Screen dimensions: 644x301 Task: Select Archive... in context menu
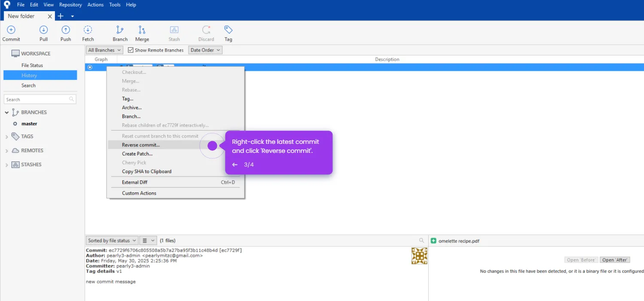(175, 108)
